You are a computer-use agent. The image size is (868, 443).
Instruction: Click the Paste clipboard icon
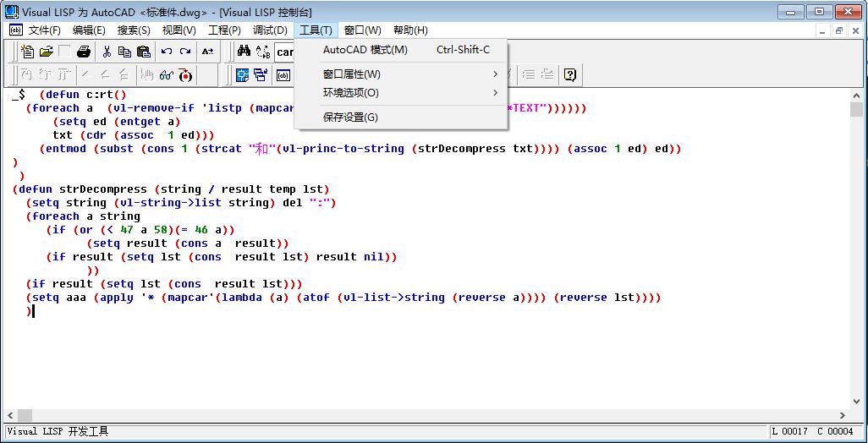click(144, 52)
